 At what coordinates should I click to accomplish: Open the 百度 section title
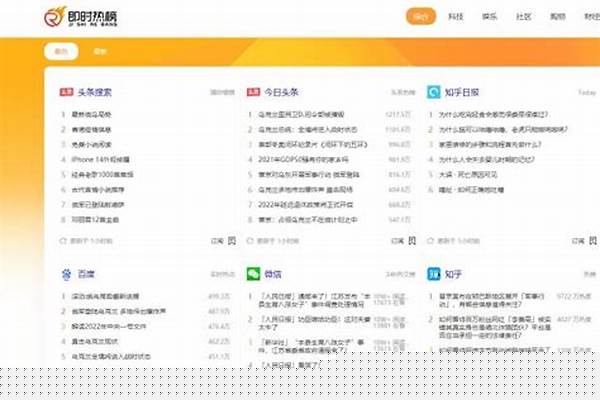tap(86, 274)
